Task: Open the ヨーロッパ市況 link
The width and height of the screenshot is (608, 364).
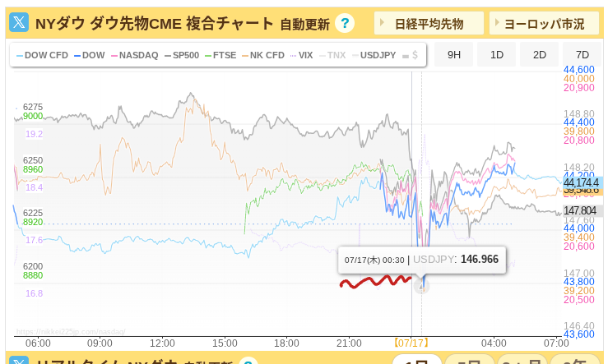Action: (544, 23)
